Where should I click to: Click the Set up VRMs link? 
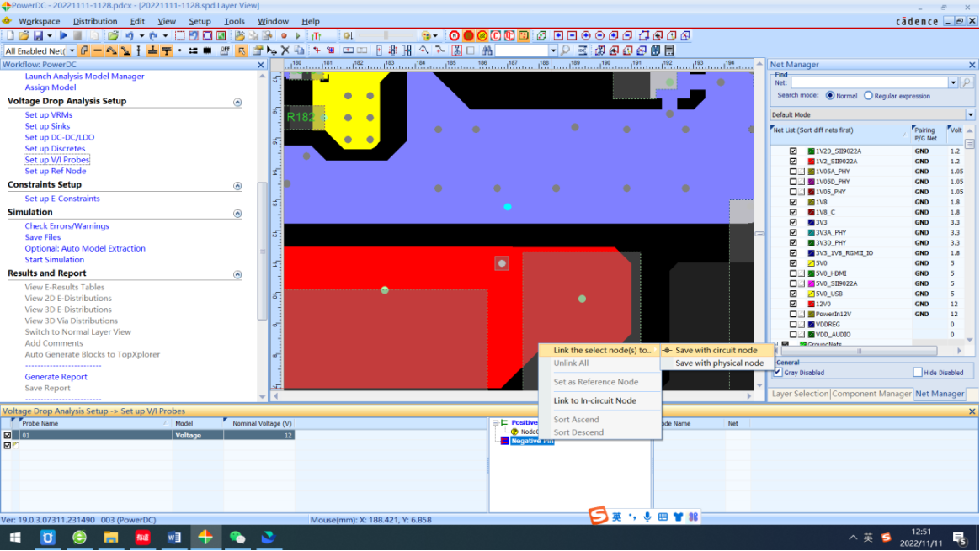[x=48, y=115]
